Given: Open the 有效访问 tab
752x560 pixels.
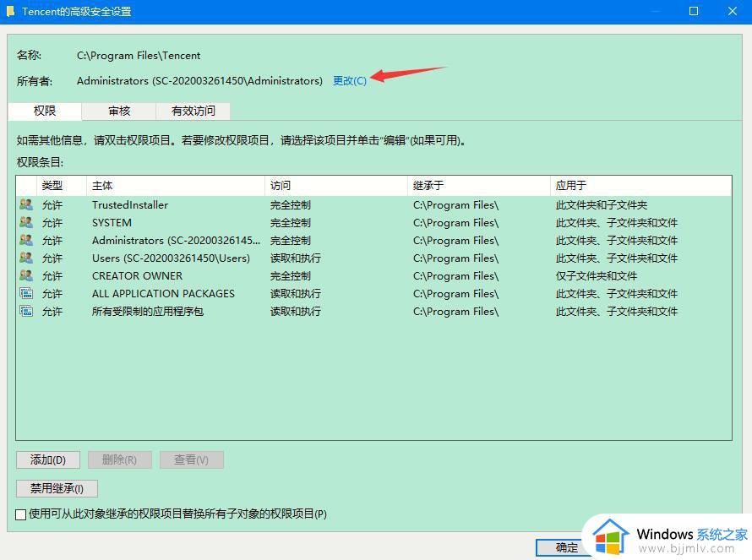Looking at the screenshot, I should [x=193, y=111].
